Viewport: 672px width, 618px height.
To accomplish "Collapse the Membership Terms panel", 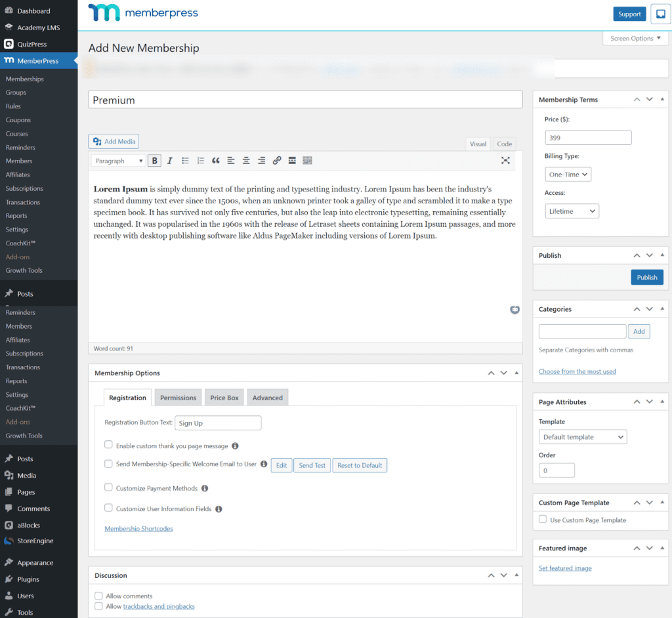I will 662,99.
